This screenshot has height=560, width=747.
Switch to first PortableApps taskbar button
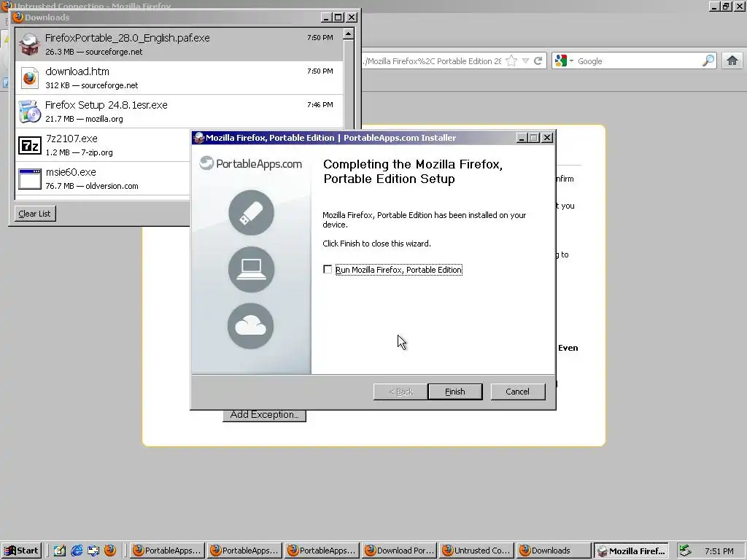[167, 551]
